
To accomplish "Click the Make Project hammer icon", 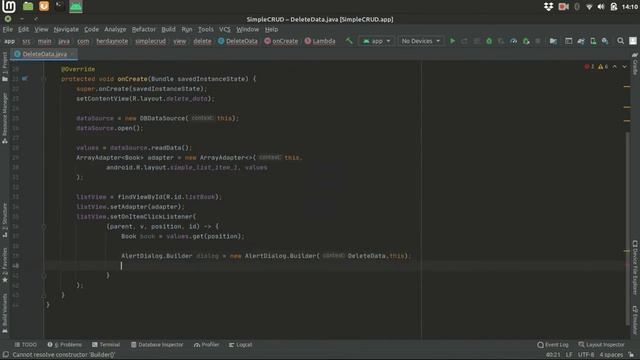I will coord(349,41).
